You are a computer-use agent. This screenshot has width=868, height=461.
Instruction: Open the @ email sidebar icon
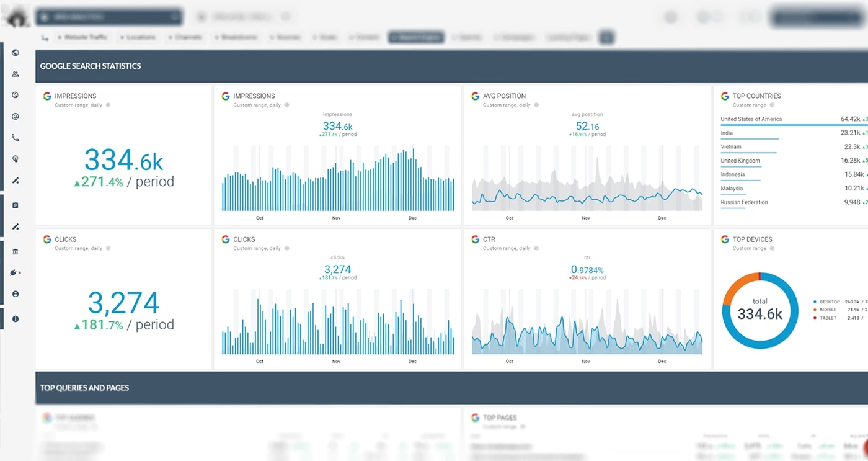tap(15, 116)
